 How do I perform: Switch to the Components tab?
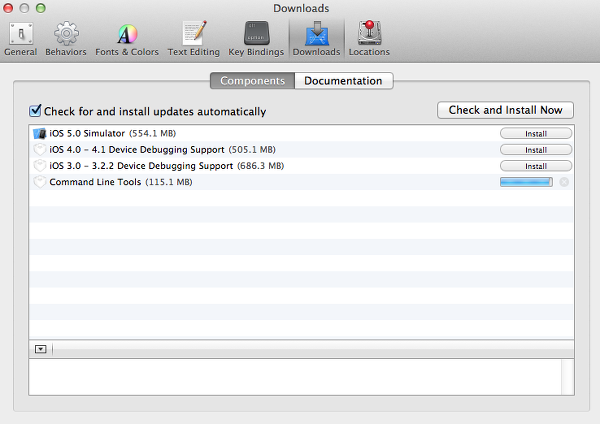(253, 81)
